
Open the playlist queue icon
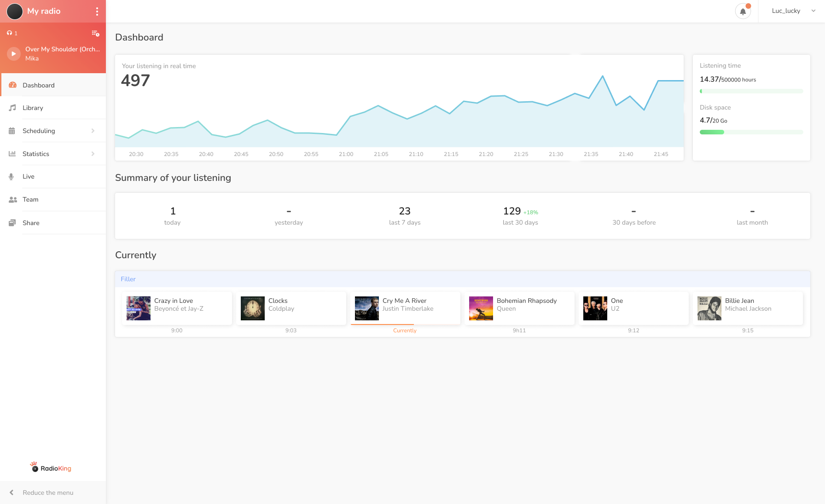pos(96,33)
